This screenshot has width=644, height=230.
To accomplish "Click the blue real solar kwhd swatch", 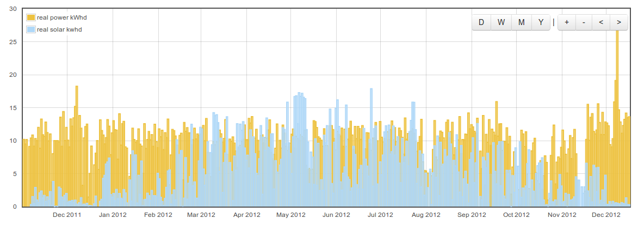I will point(31,29).
